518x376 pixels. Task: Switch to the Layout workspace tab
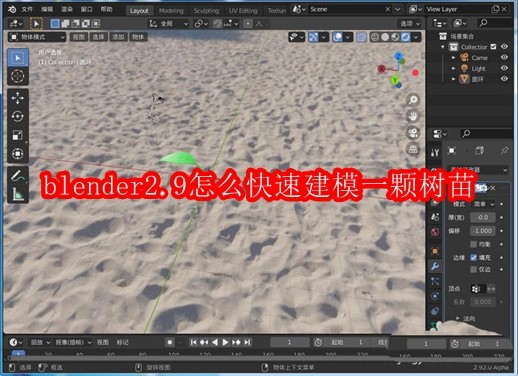(139, 11)
